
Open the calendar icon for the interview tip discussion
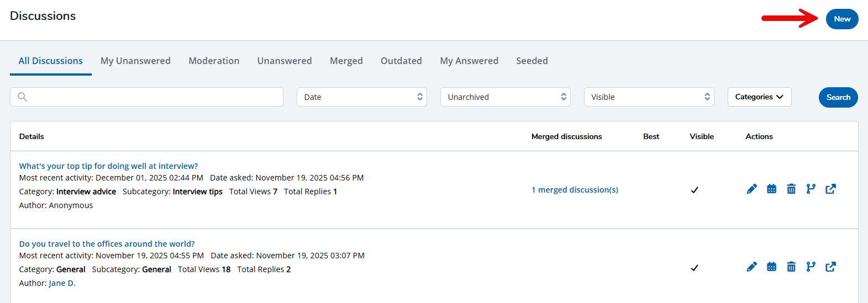pyautogui.click(x=771, y=189)
